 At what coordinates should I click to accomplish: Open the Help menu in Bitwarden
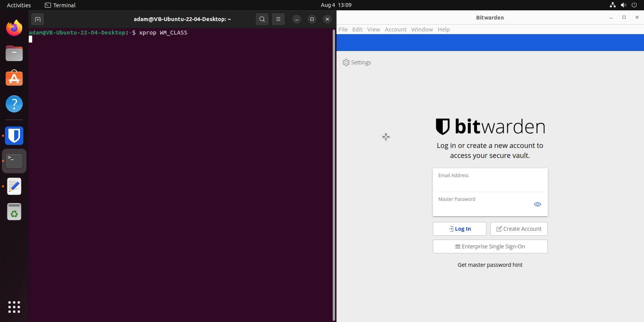tap(444, 30)
